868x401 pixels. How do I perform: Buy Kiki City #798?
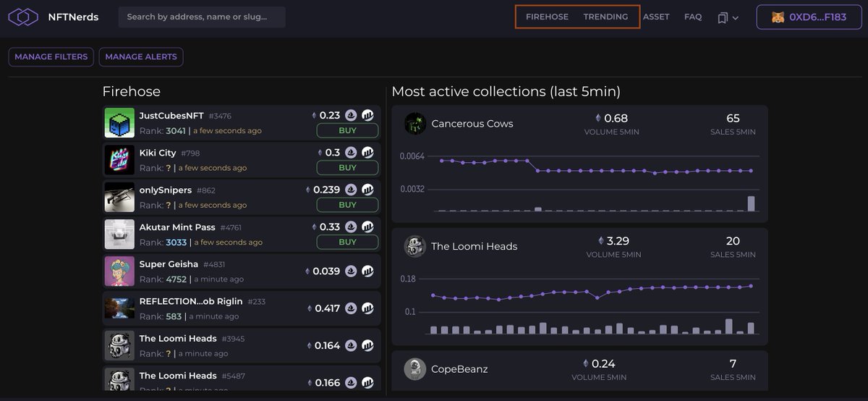[x=347, y=168]
